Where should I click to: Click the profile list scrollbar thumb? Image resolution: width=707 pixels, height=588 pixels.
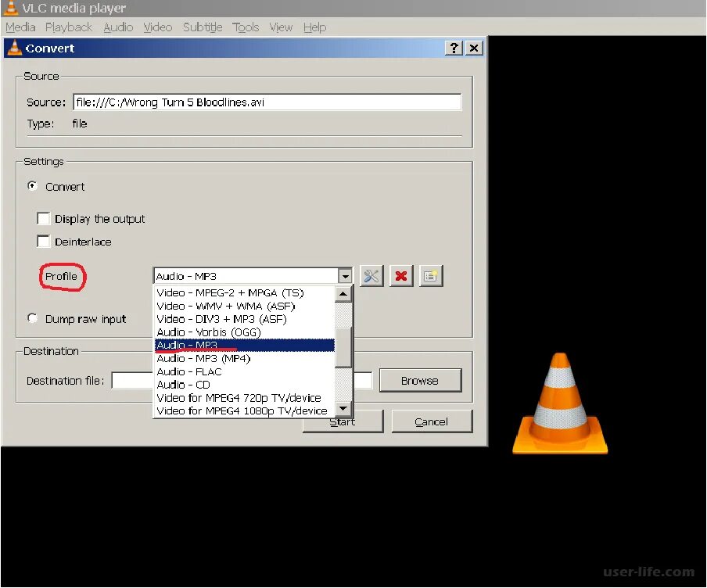[x=343, y=347]
